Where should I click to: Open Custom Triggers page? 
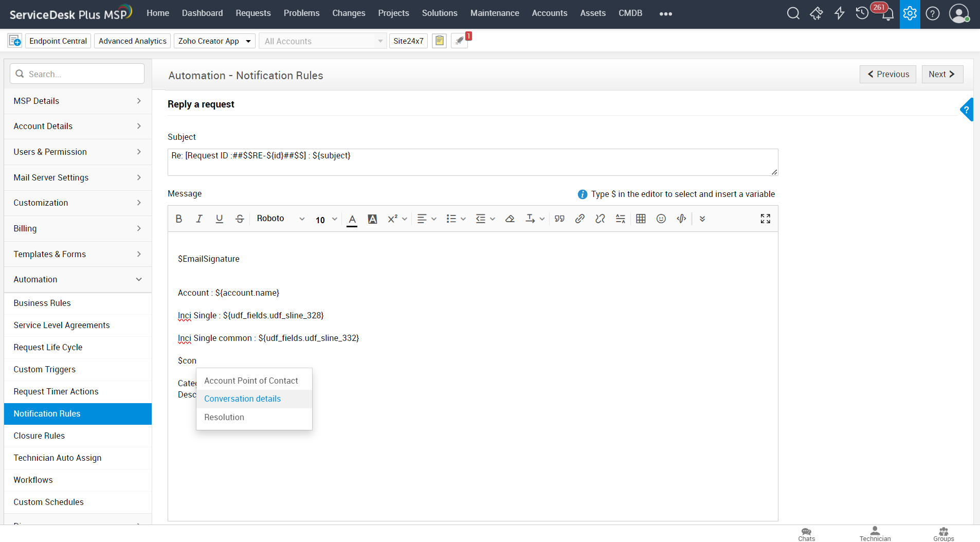pos(78,369)
